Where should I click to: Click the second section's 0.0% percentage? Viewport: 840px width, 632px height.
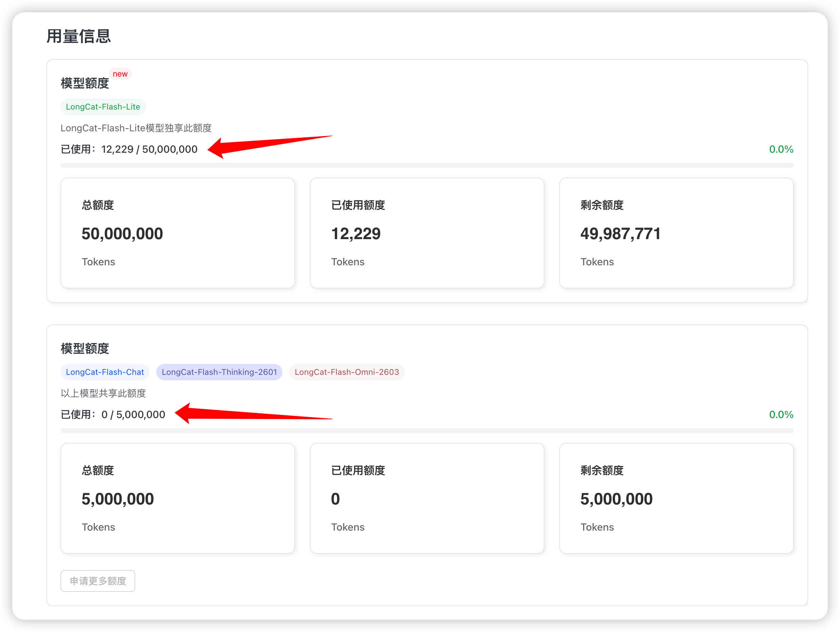tap(781, 415)
